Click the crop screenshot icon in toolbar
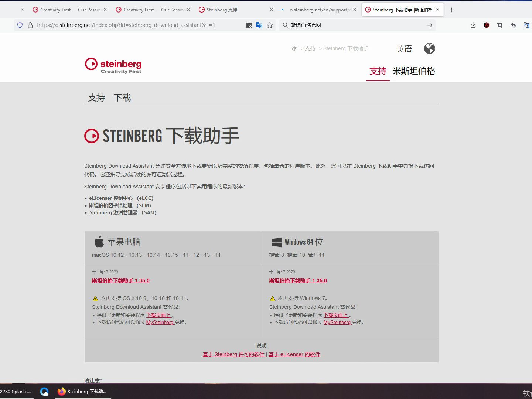The height and width of the screenshot is (399, 532). click(500, 25)
